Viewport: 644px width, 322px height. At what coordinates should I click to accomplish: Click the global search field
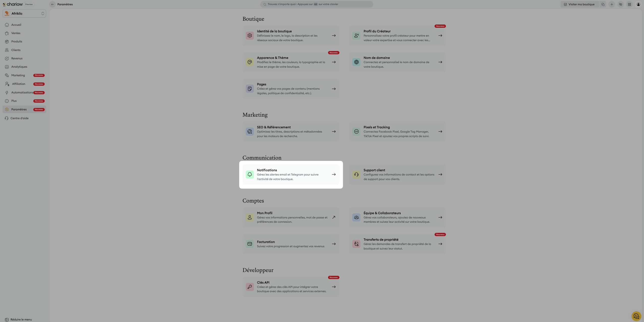316,4
